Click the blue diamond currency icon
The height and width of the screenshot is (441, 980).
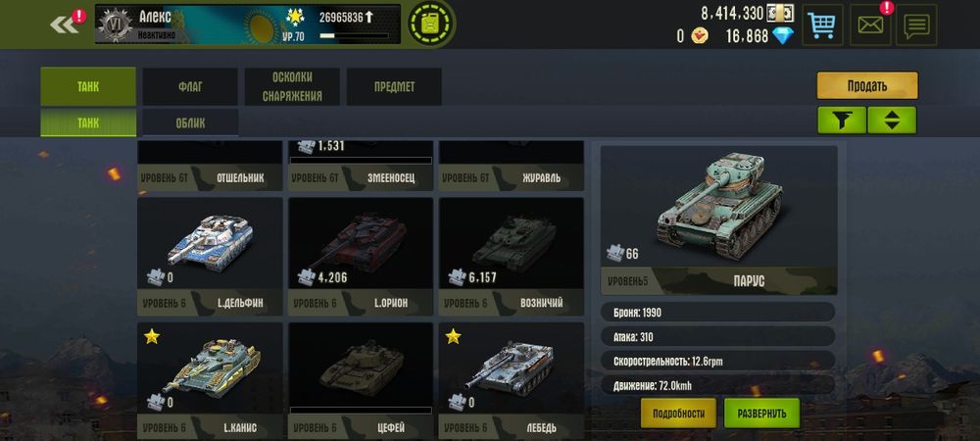click(x=782, y=35)
